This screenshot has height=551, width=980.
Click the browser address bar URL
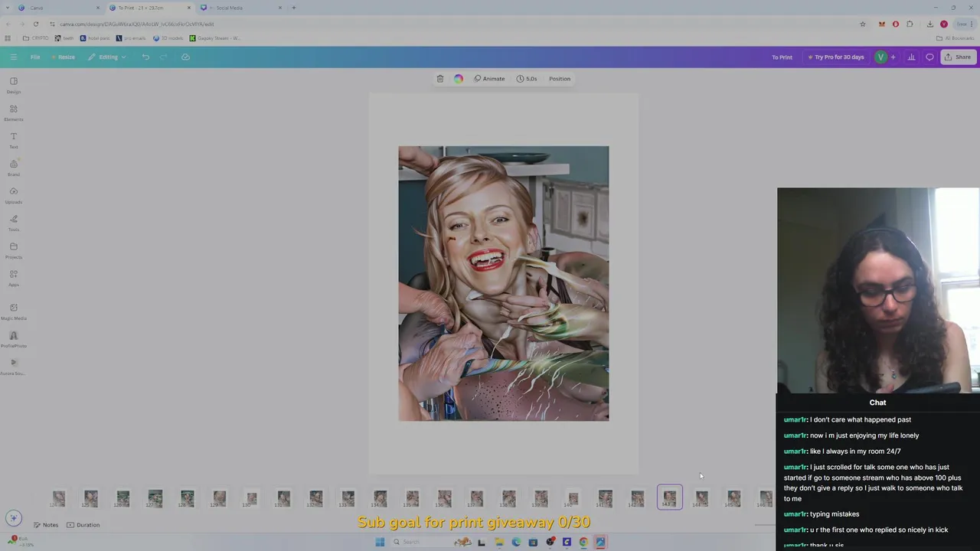[x=137, y=24]
